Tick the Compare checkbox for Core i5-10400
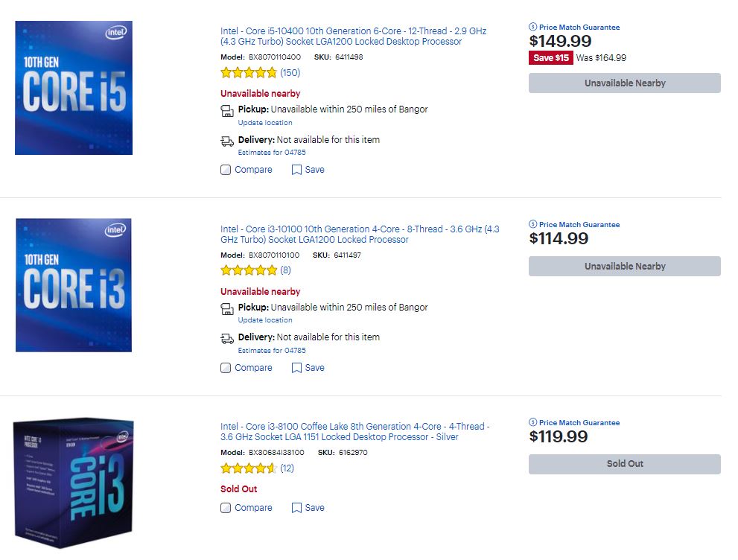 point(226,170)
